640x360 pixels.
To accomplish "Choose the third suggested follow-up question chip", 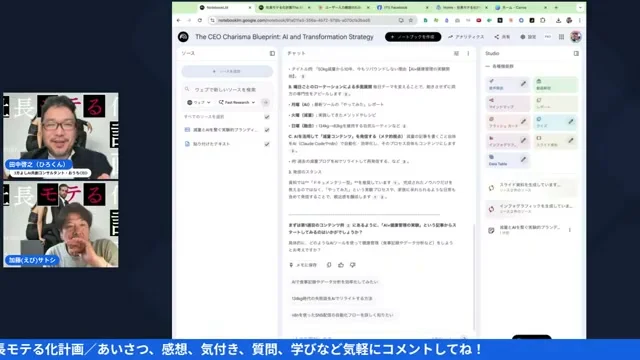I will pos(342,315).
